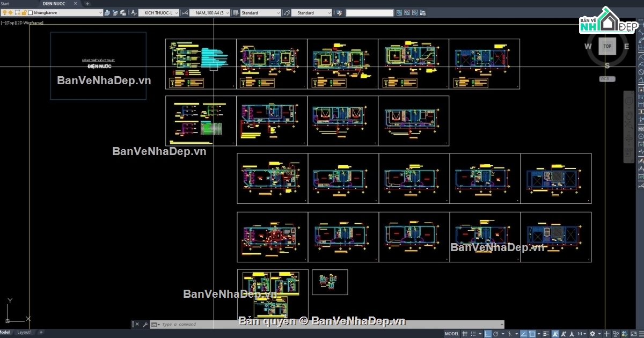Click TOP face of the ViewCube
The image size is (644, 338).
click(607, 46)
